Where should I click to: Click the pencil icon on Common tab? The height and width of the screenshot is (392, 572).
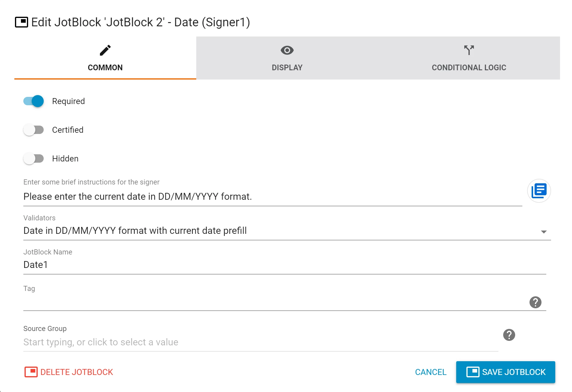pos(105,50)
